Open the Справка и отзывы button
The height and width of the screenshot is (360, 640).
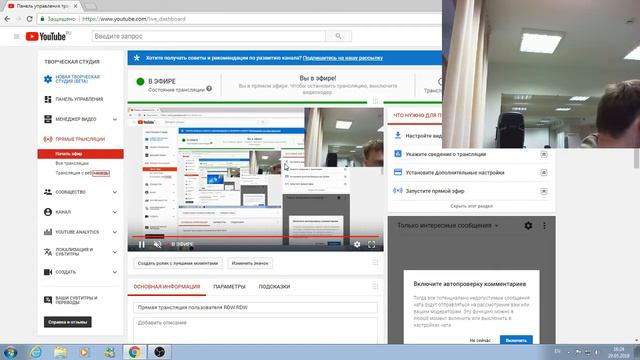[x=68, y=322]
